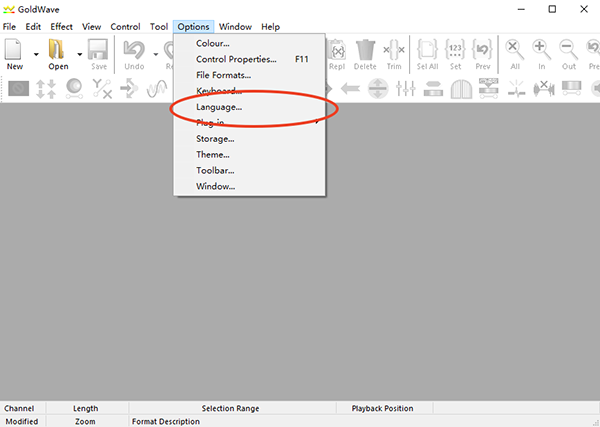
Task: Expand the dropdown arrow beside Undo
Action: [x=155, y=54]
